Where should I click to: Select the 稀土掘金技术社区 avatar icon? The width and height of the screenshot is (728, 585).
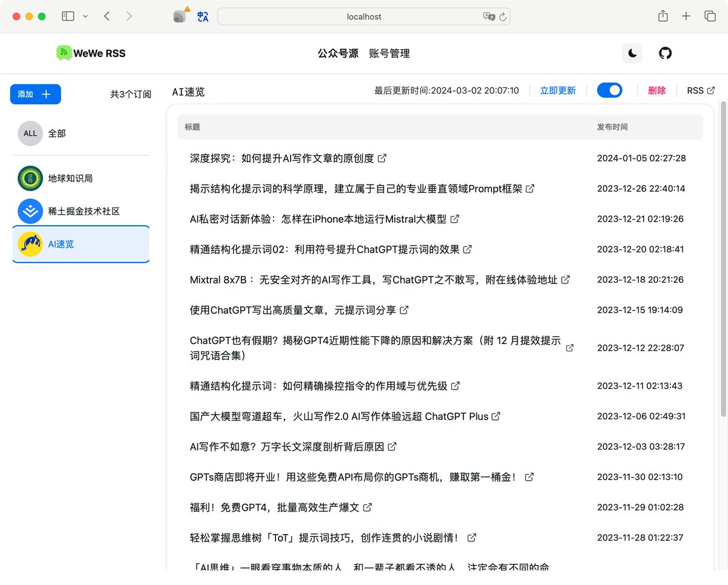coord(30,211)
